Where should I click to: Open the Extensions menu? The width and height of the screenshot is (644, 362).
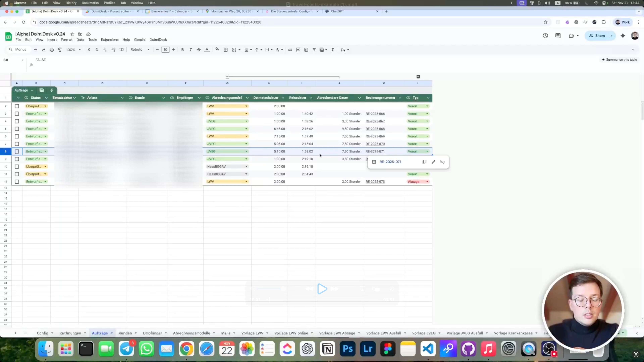(x=110, y=40)
